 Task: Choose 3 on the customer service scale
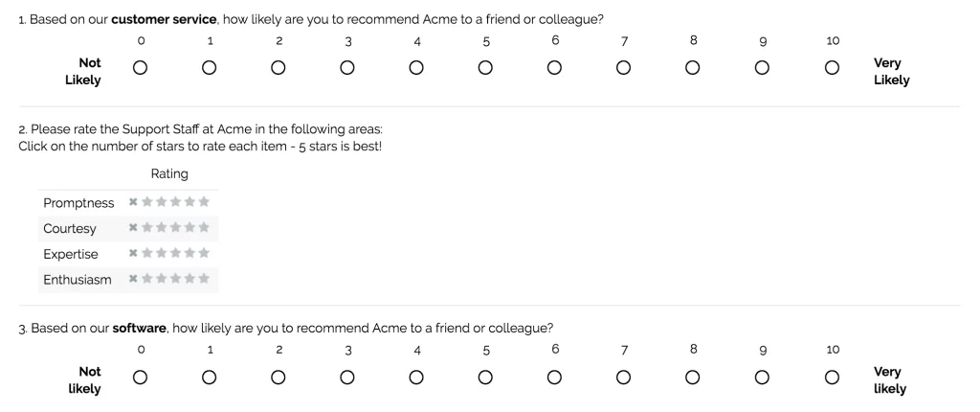[347, 68]
